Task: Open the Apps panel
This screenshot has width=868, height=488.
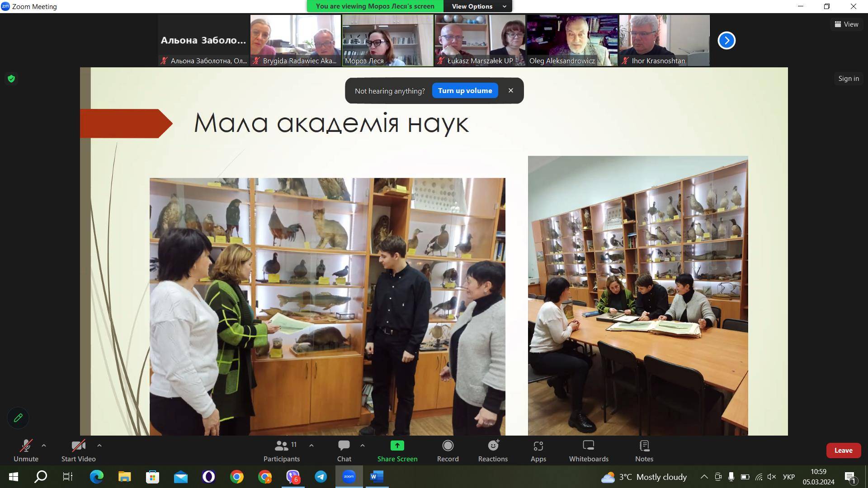Action: pos(538,451)
